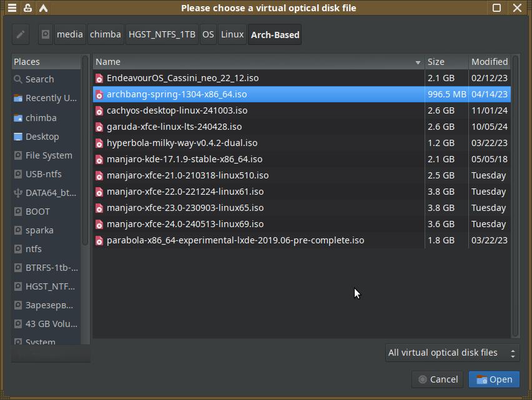
Task: Go to the media path segment
Action: [x=70, y=34]
